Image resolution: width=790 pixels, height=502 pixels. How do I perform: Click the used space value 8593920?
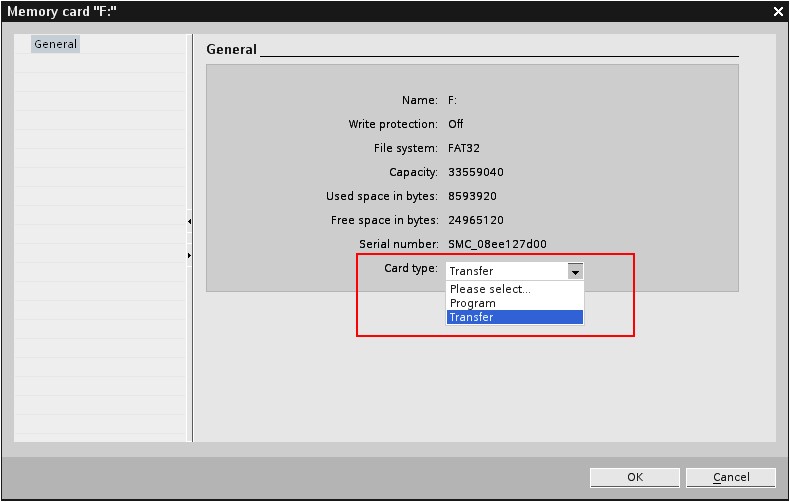[472, 196]
